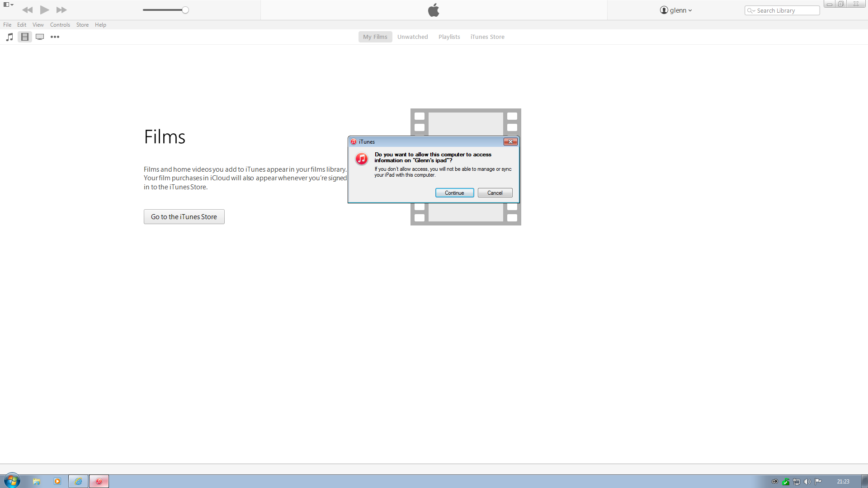The image size is (868, 488).
Task: Expand the mini player menu icon
Action: 8,5
